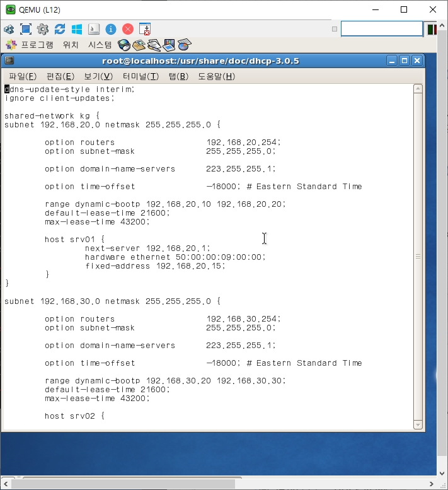Open the keyboard key icon in toolbar
The image size is (448, 490).
(94, 30)
